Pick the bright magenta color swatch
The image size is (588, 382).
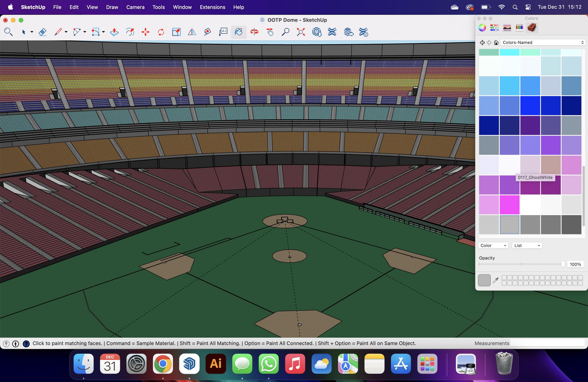pos(510,205)
